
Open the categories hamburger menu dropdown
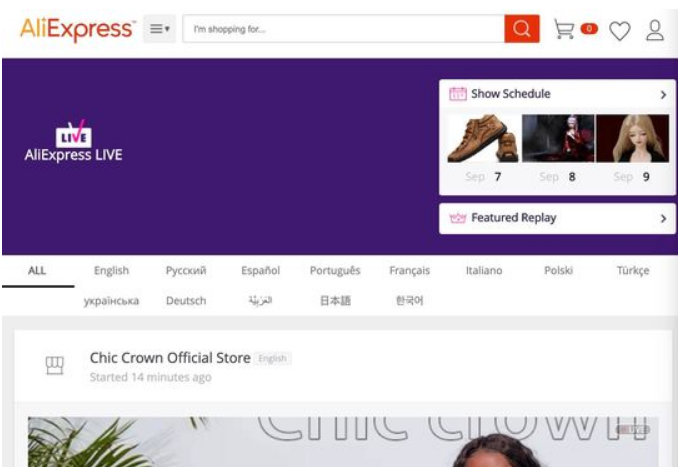159,29
